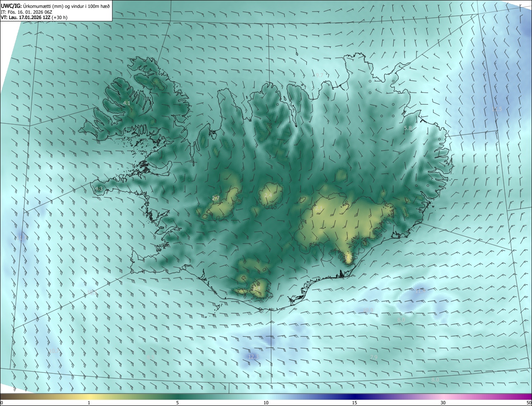Pick the navy blue color at scale value 15
532x406 pixels.
pyautogui.click(x=355, y=396)
